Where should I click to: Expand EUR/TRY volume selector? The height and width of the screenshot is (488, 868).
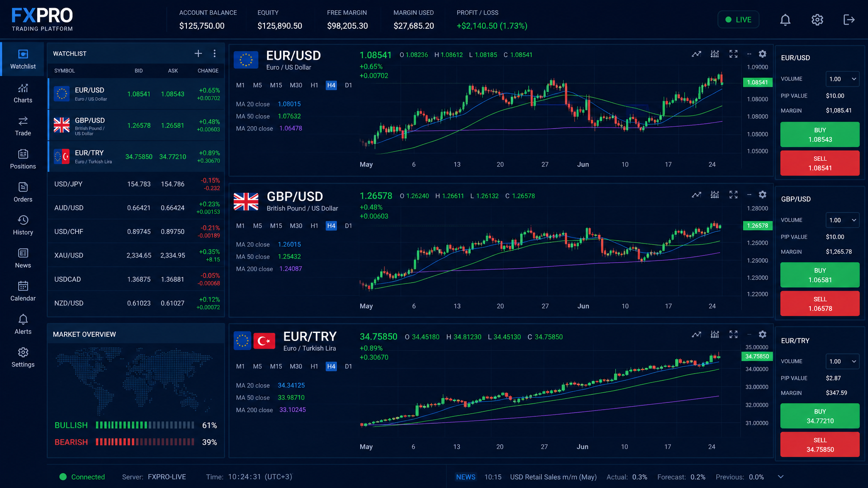click(842, 361)
